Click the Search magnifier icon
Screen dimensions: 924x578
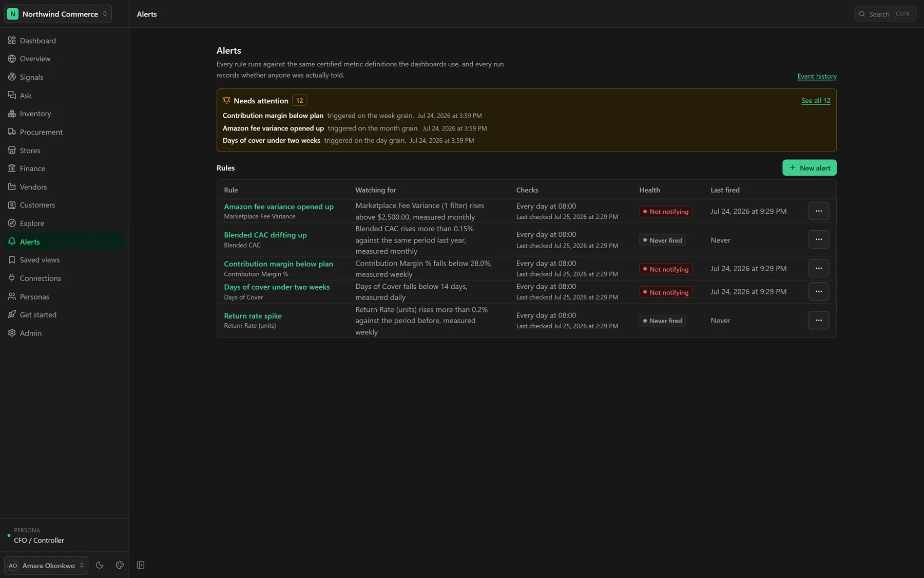click(862, 14)
